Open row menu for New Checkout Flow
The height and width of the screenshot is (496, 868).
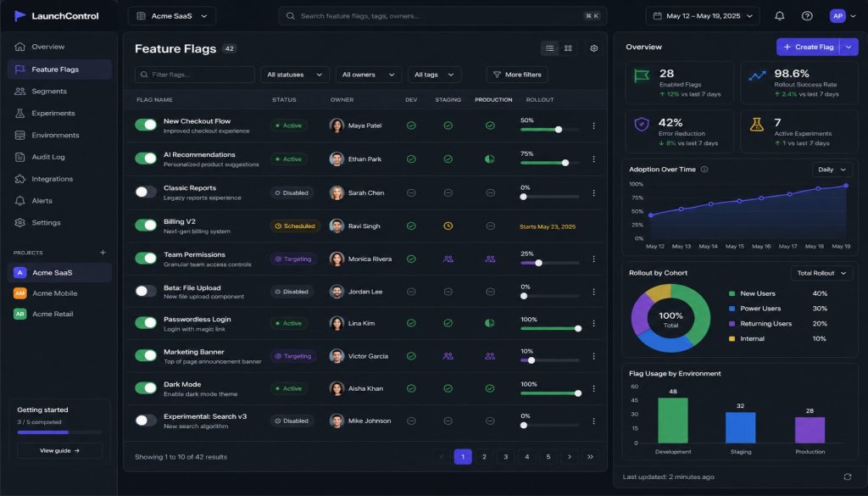(593, 125)
